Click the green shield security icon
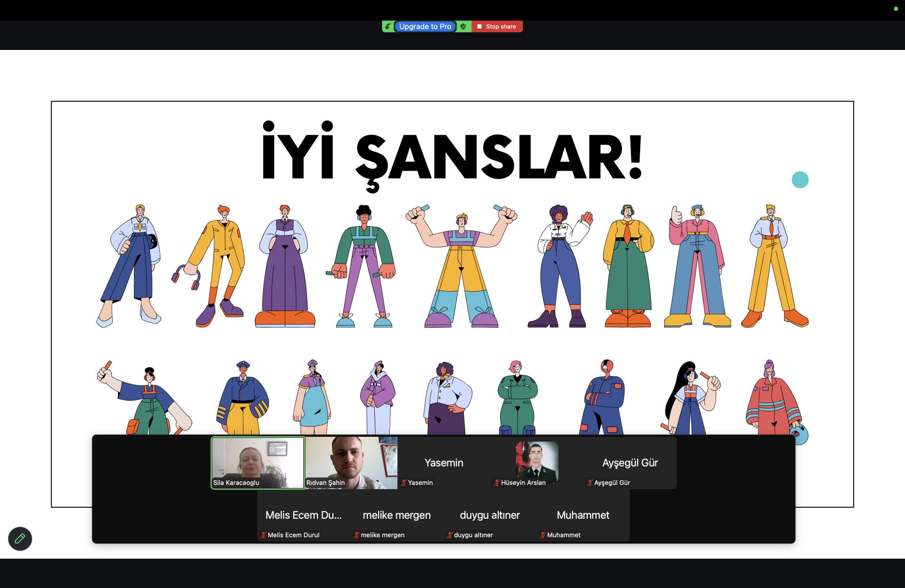 tap(463, 26)
